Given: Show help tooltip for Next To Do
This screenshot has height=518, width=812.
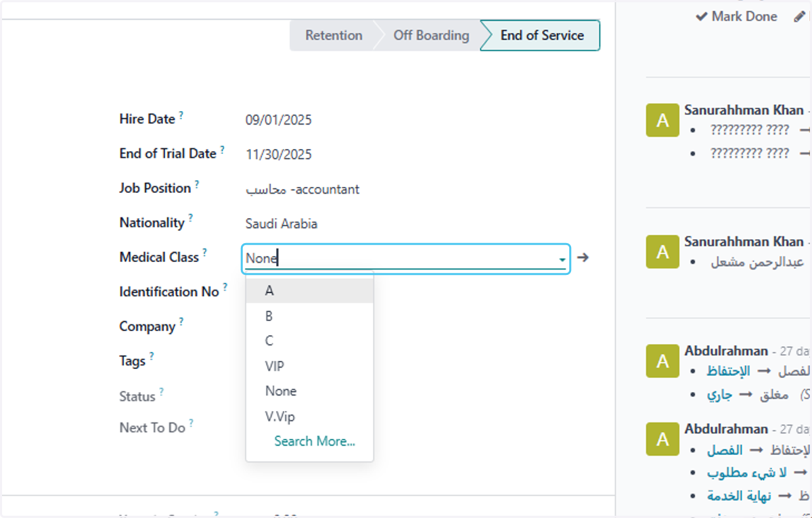Looking at the screenshot, I should [x=191, y=423].
